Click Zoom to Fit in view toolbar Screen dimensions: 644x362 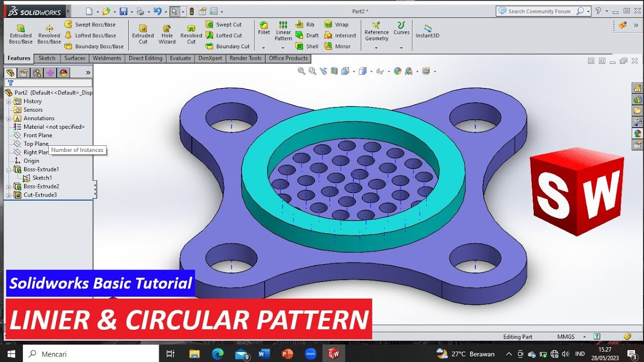coord(301,71)
